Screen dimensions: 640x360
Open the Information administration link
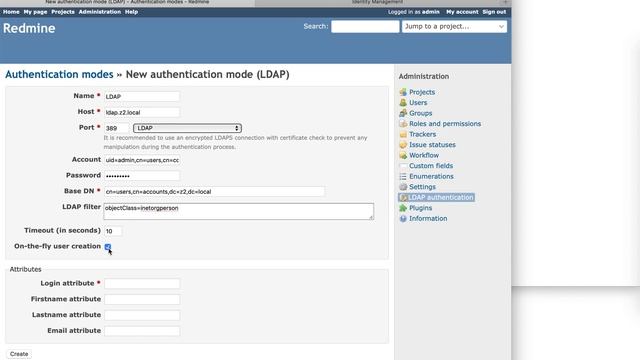(x=428, y=218)
